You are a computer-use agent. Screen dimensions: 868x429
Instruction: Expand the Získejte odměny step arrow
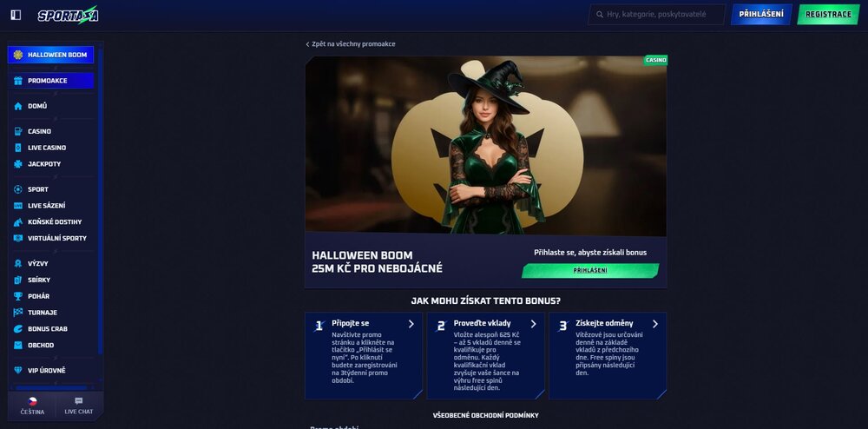(x=654, y=324)
